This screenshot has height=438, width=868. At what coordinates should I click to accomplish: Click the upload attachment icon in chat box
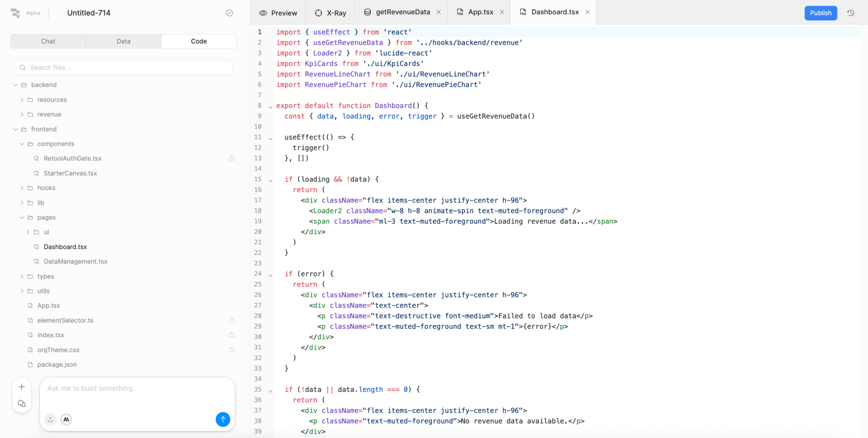point(51,419)
